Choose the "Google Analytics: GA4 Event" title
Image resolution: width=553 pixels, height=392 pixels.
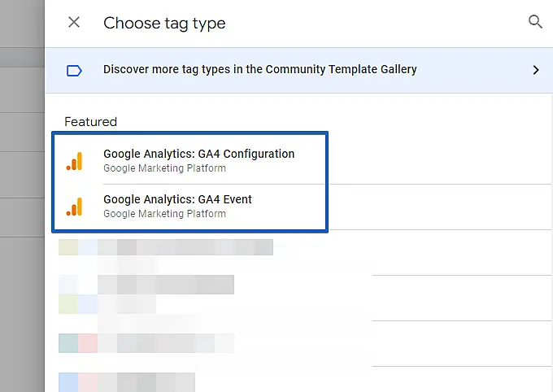click(x=177, y=199)
